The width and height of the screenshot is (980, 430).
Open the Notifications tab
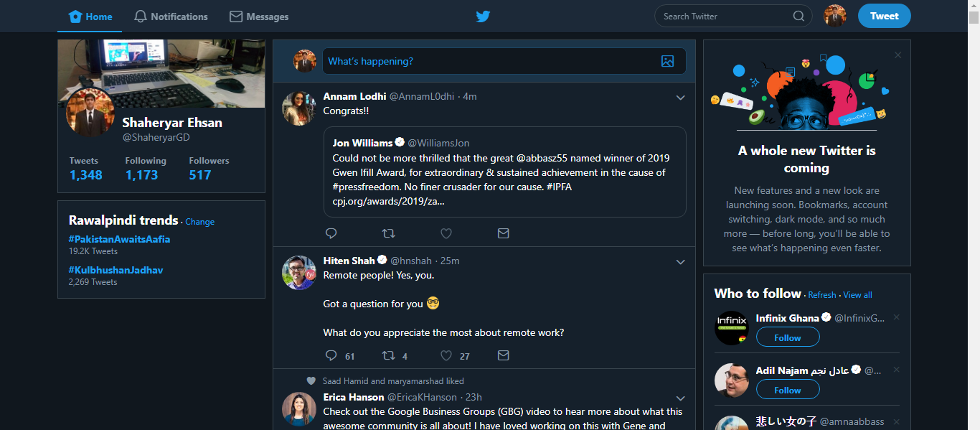pyautogui.click(x=171, y=17)
